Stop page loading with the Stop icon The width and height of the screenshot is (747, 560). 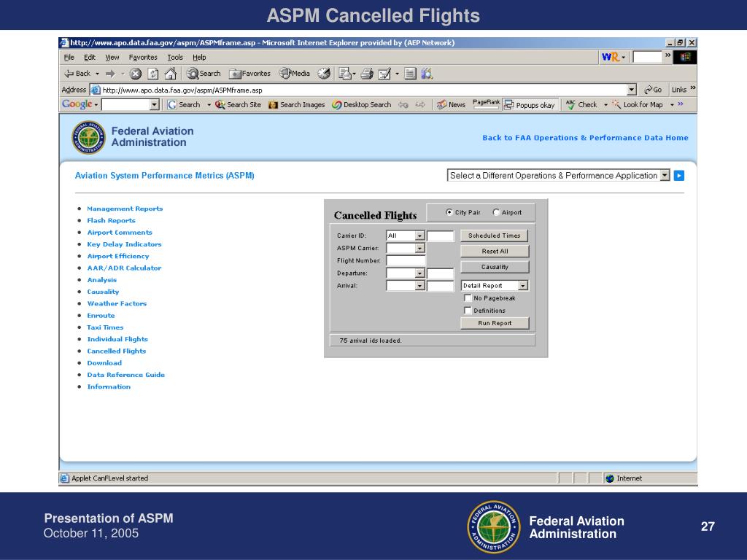tap(135, 74)
